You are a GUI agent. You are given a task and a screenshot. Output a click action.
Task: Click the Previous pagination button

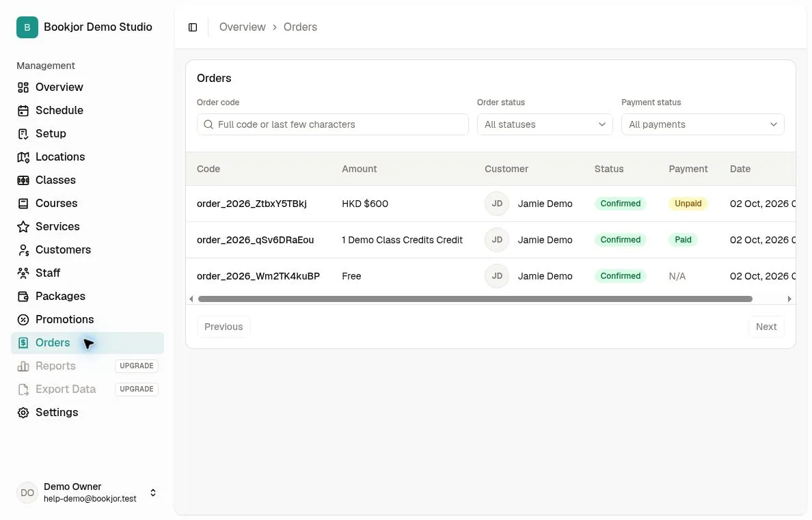click(x=224, y=327)
